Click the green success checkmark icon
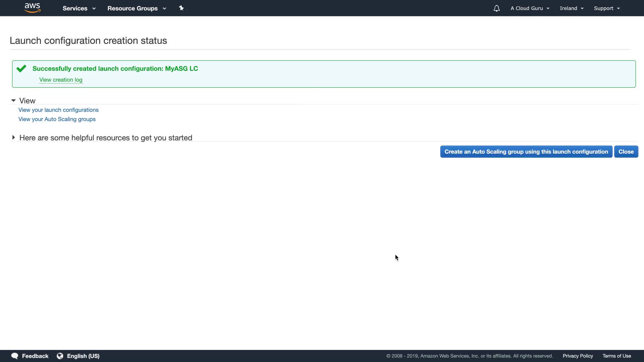The width and height of the screenshot is (644, 362). click(x=21, y=69)
